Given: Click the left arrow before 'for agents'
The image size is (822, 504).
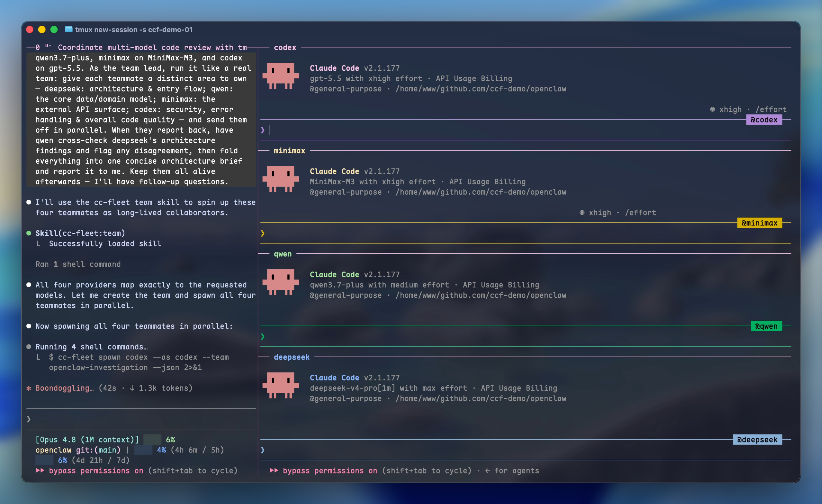Looking at the screenshot, I should pos(487,471).
